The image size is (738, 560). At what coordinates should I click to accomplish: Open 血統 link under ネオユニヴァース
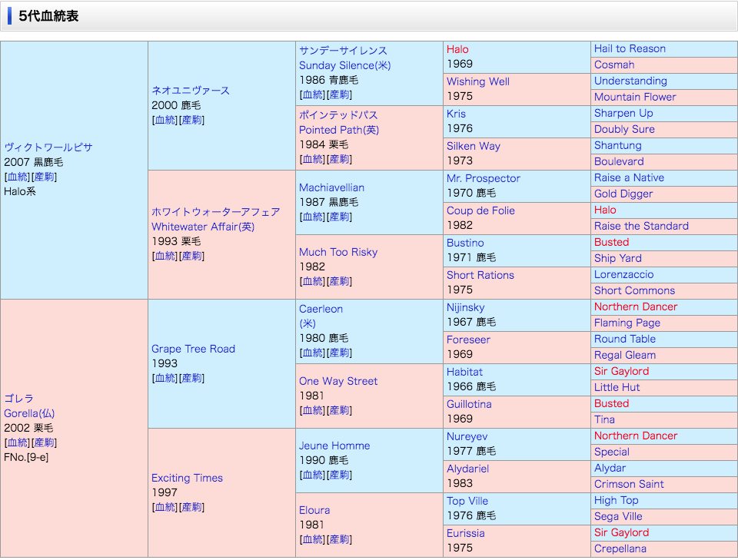point(165,120)
